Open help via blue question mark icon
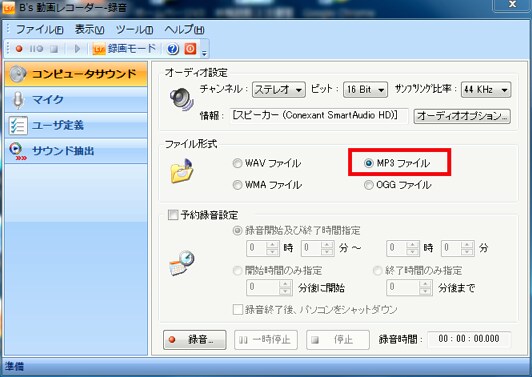Screen dimensions: 532x377 click(x=173, y=49)
